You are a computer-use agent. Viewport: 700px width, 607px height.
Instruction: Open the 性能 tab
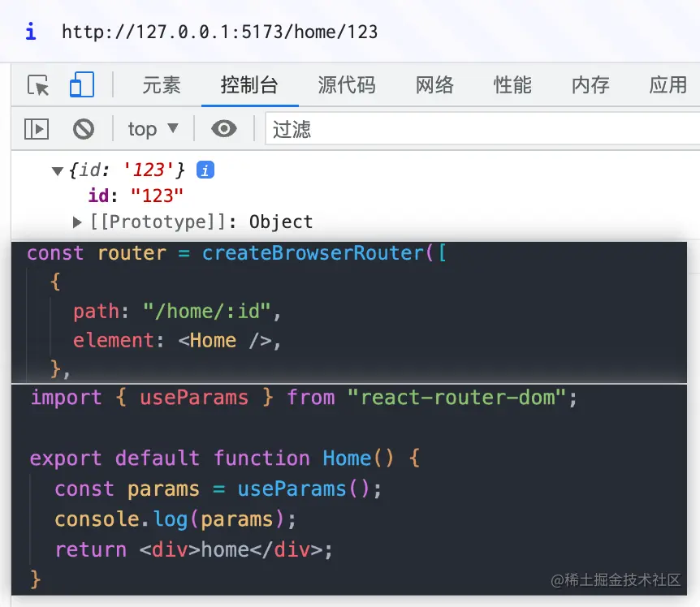(x=512, y=84)
